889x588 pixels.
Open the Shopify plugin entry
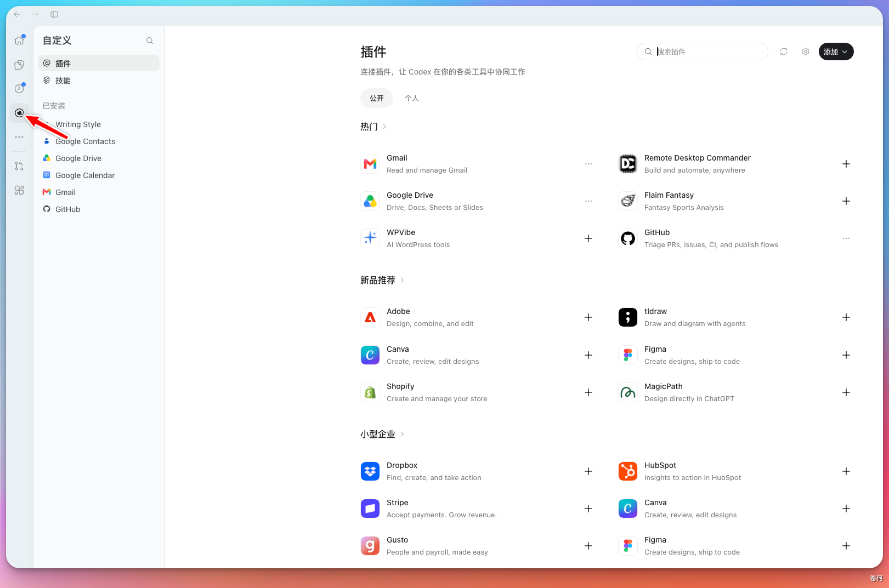tap(477, 392)
